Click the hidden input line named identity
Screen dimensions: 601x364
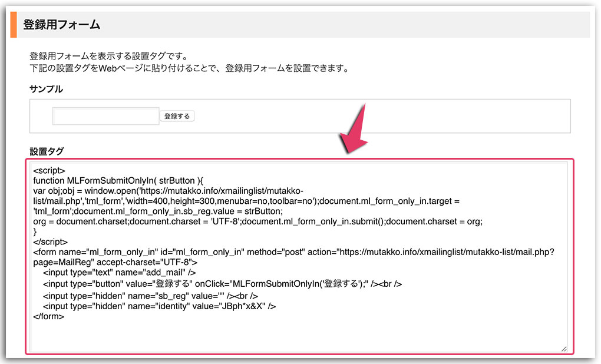pos(159,306)
